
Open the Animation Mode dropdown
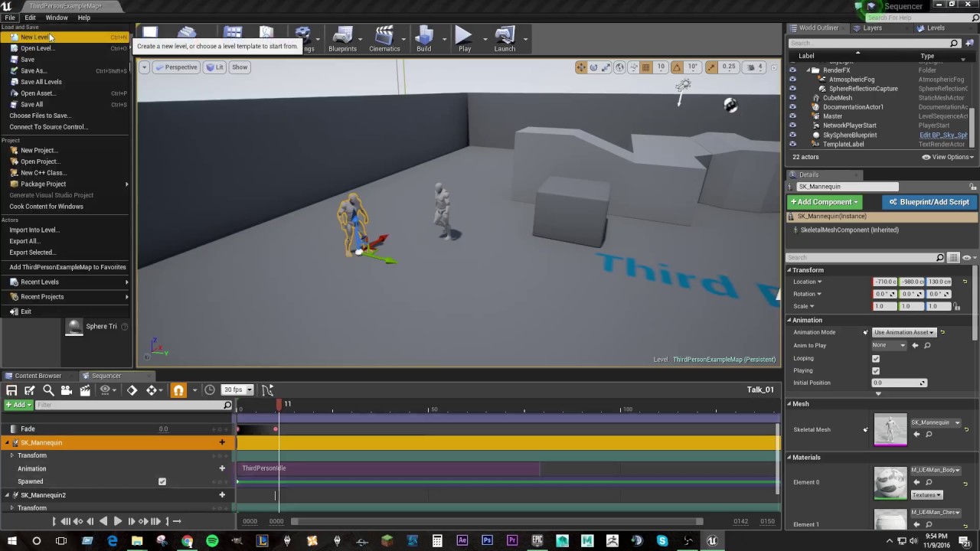[904, 332]
